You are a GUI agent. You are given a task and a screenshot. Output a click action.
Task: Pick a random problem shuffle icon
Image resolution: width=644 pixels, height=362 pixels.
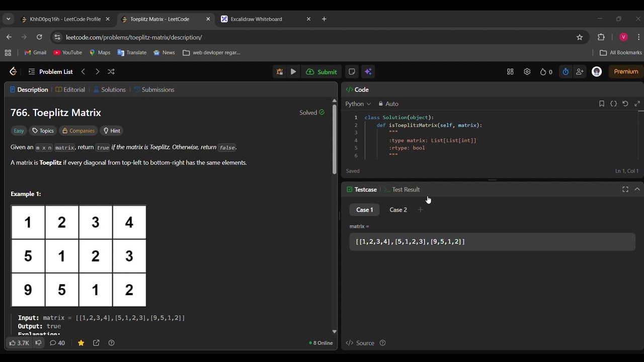111,71
